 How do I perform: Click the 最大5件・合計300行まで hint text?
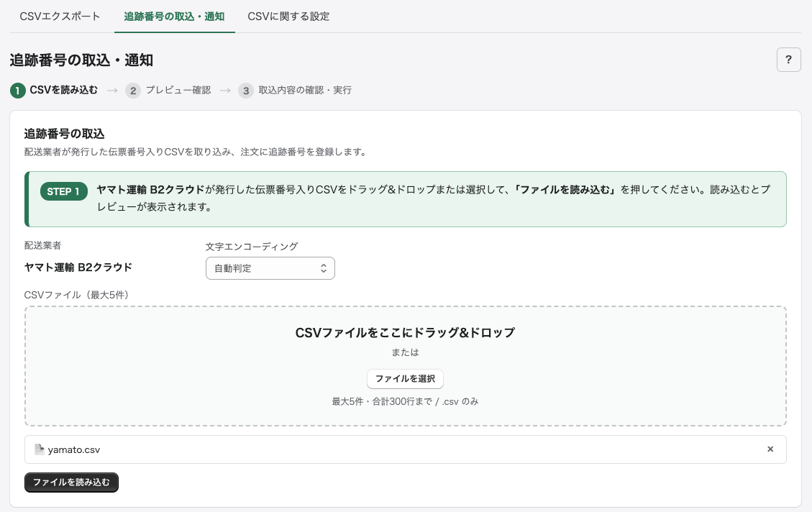coord(405,401)
